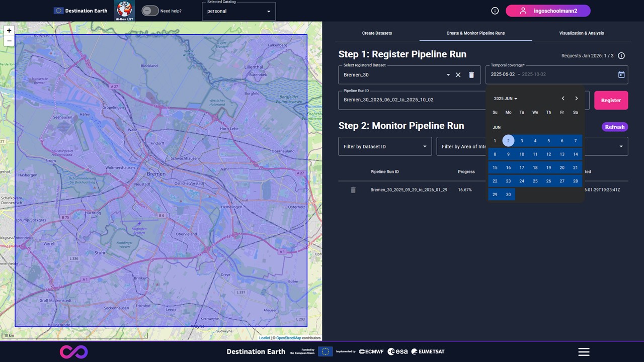Expand the Filter by Dataset ID dropdown
The width and height of the screenshot is (644, 362).
click(x=385, y=146)
